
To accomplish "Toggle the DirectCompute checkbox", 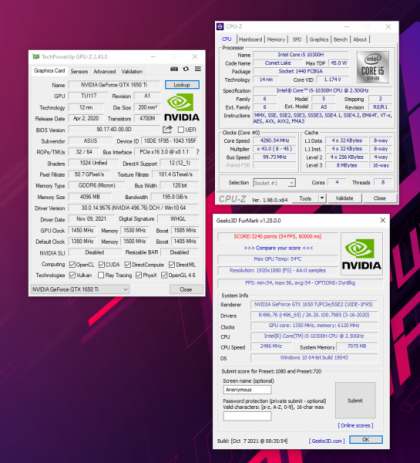I will pos(127,265).
